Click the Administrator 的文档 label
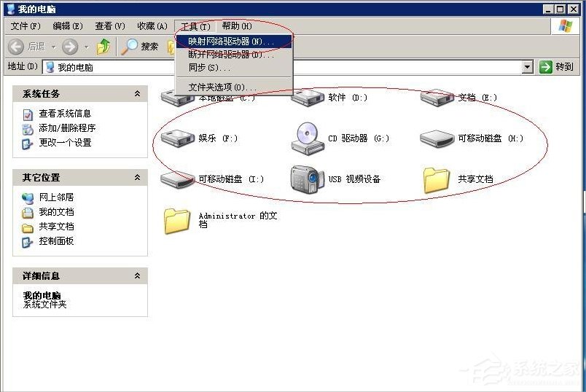 [238, 220]
